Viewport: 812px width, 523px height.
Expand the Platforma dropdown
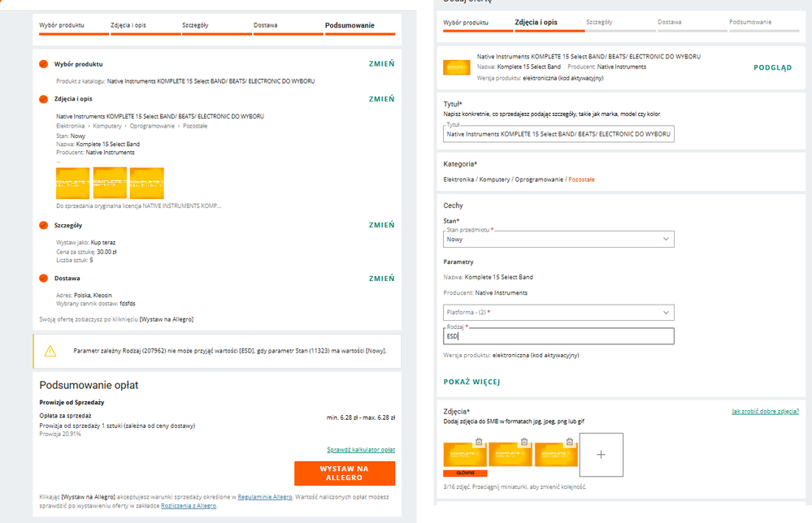click(558, 313)
